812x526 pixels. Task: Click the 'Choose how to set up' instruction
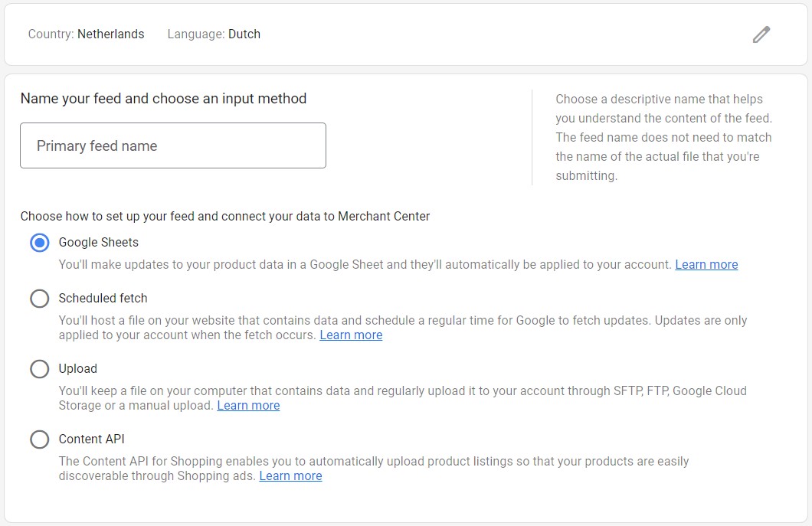(x=225, y=216)
